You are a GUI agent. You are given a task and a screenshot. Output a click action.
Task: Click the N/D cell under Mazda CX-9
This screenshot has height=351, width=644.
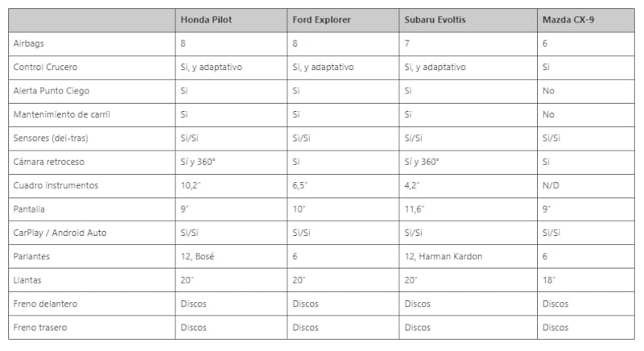coord(551,186)
